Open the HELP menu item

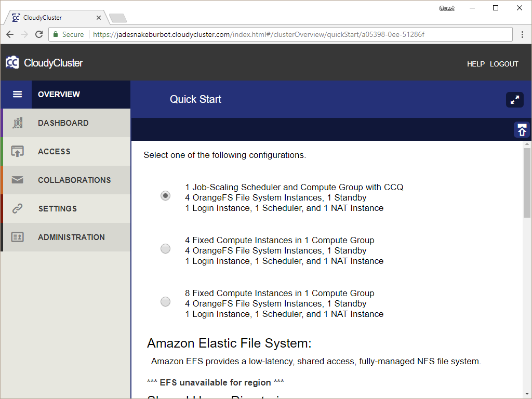(x=475, y=64)
